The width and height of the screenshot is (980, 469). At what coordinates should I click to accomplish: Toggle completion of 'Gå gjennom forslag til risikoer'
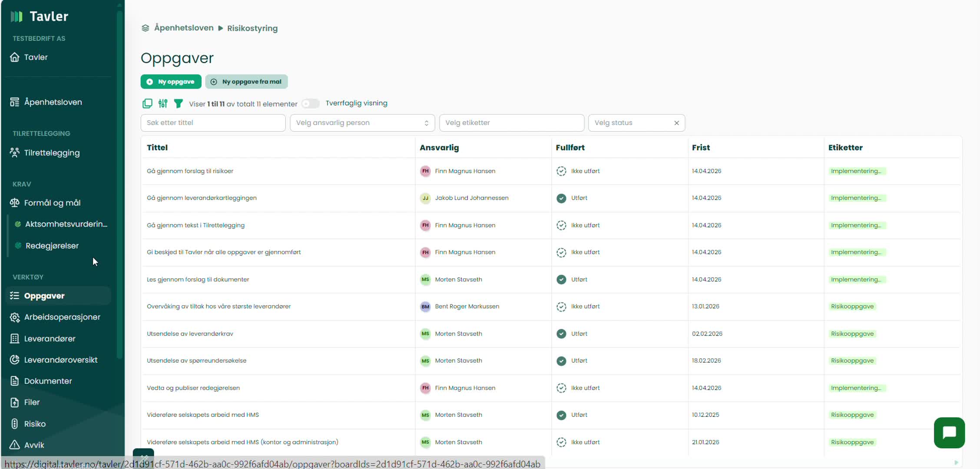(x=561, y=171)
